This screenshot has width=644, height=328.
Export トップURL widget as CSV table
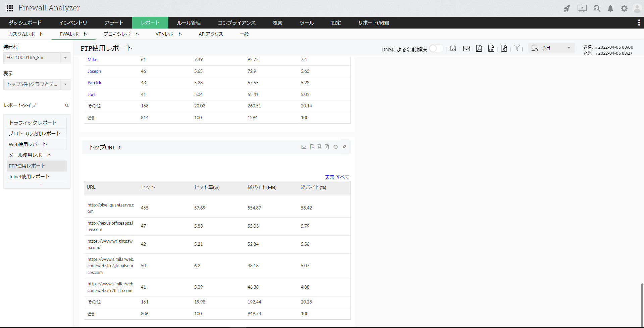point(320,147)
